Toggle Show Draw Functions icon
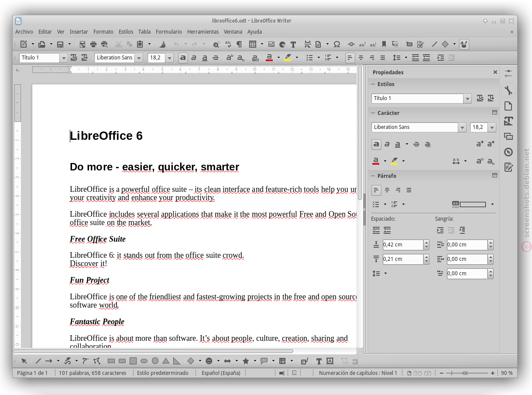532x395 pixels. 464,44
